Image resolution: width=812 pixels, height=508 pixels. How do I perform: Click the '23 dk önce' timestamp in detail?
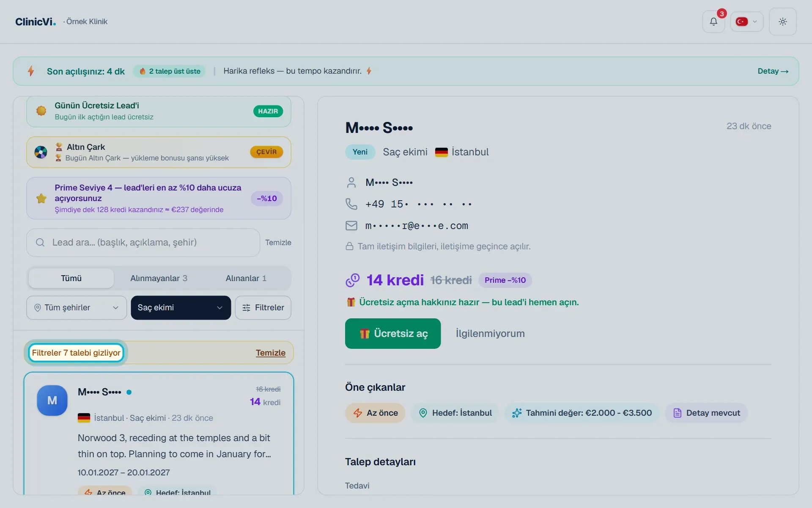749,126
